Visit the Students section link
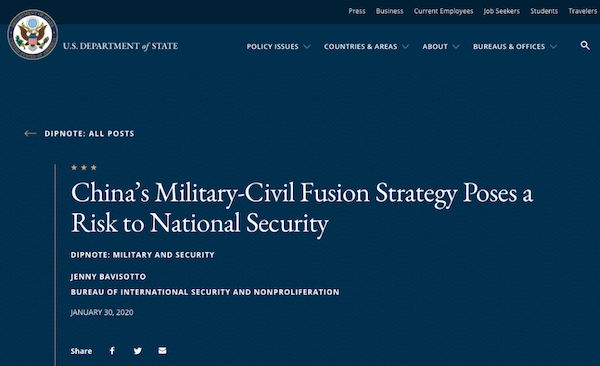 tap(544, 11)
